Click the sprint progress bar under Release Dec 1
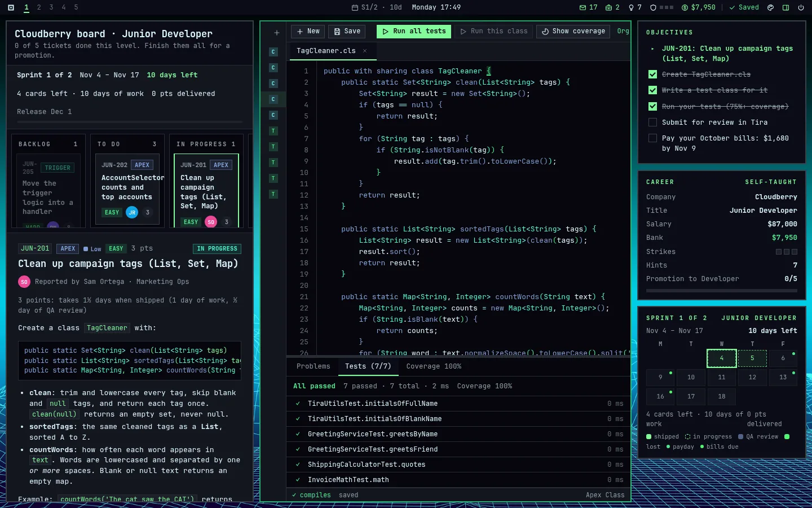The width and height of the screenshot is (812, 508). click(x=130, y=122)
